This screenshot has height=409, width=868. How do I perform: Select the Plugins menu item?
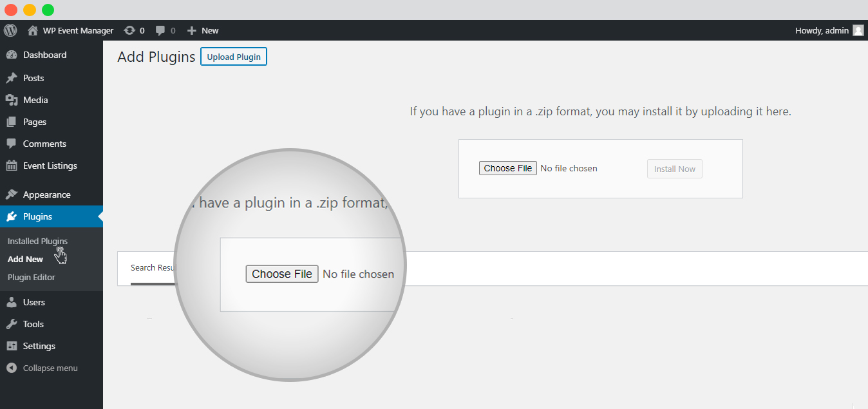pyautogui.click(x=52, y=216)
